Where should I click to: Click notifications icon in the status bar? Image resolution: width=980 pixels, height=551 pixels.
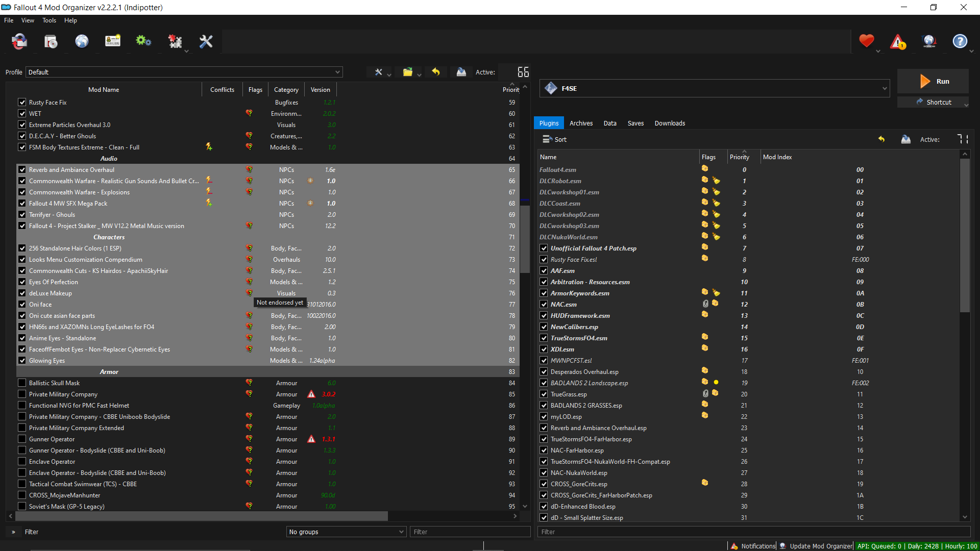(734, 546)
